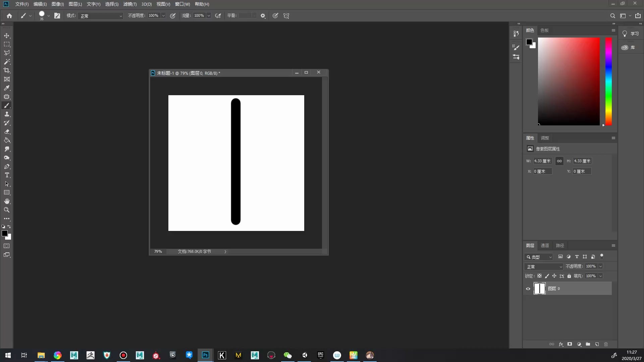644x362 pixels.
Task: Open the 学习 panel button
Action: pyautogui.click(x=631, y=34)
